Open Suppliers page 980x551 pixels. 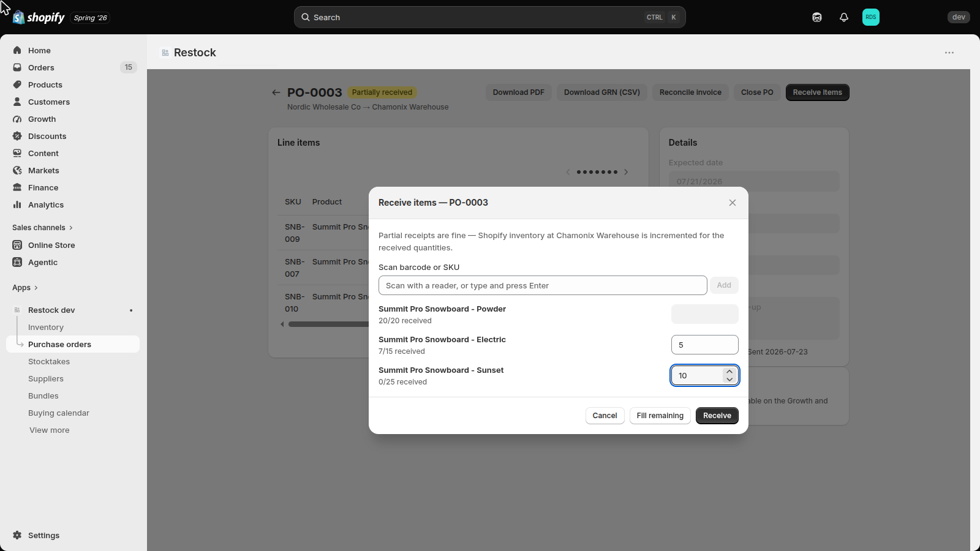pos(73,378)
